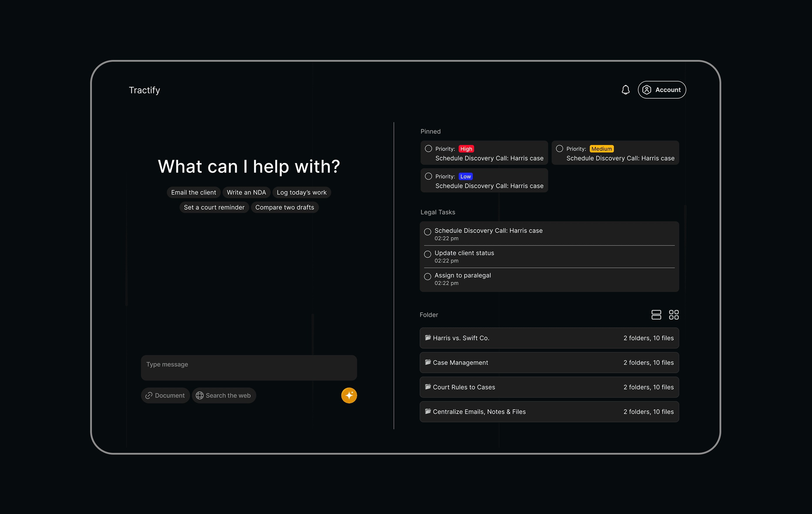Choose the Write an NDA suggestion
Image resolution: width=812 pixels, height=514 pixels.
point(246,192)
